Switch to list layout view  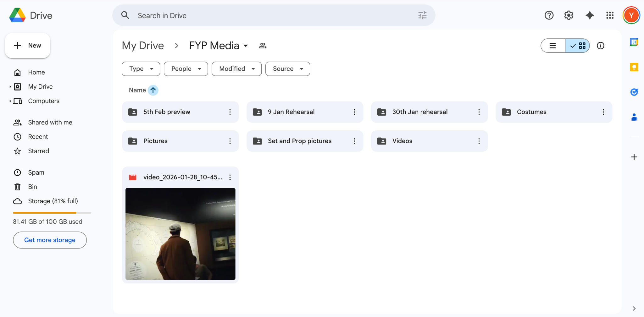(x=553, y=46)
